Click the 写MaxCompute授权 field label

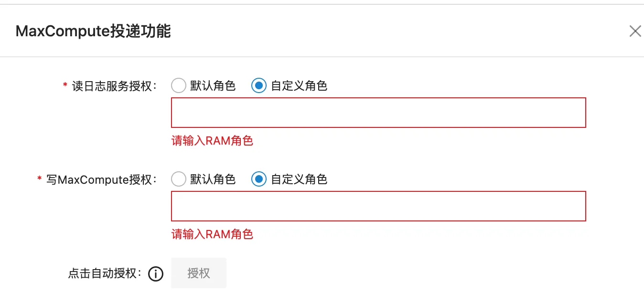(x=101, y=180)
